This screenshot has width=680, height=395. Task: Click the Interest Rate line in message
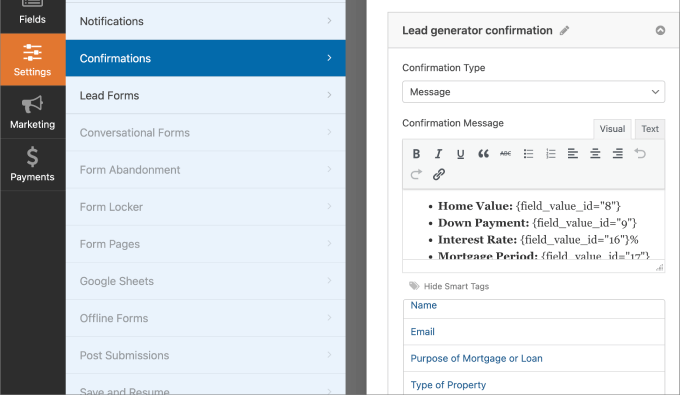click(538, 240)
